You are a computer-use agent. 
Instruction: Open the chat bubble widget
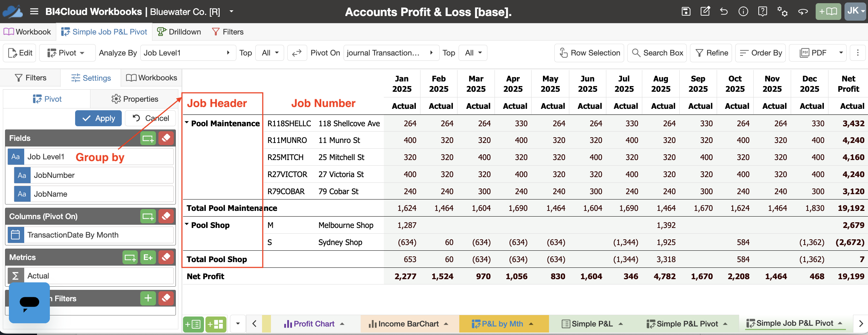tap(29, 303)
